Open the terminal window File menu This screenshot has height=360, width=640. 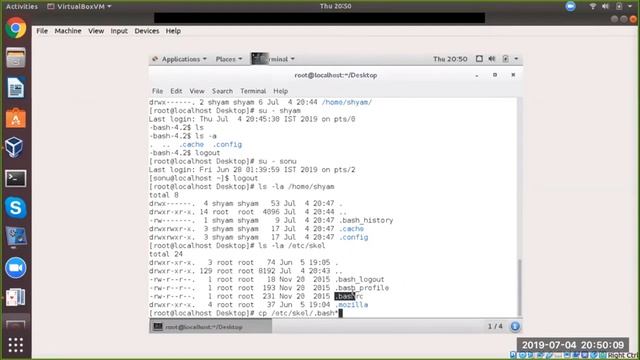click(x=157, y=91)
